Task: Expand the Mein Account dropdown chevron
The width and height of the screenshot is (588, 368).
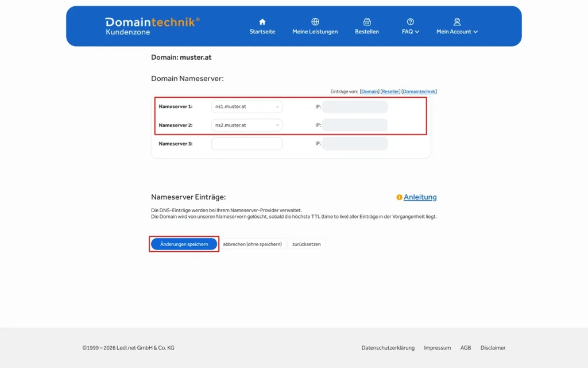Action: coord(475,32)
